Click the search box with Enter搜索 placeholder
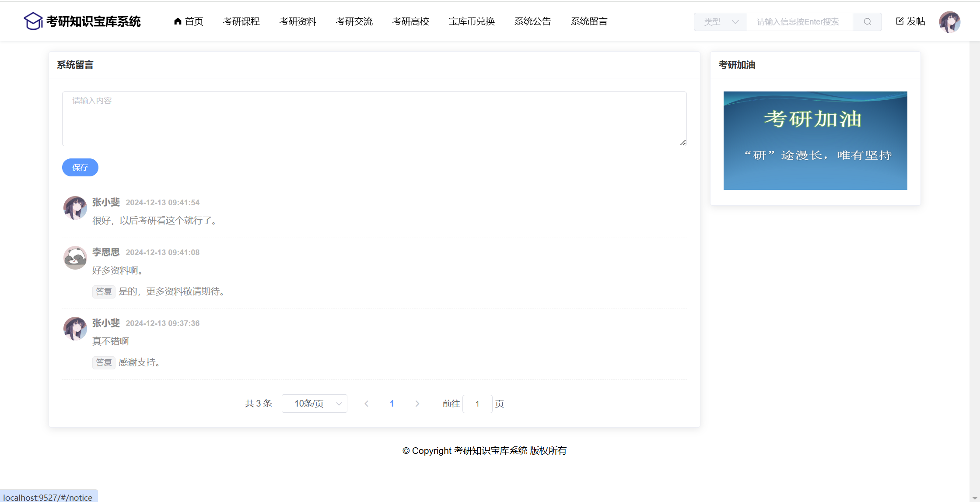This screenshot has height=502, width=980. pyautogui.click(x=799, y=21)
